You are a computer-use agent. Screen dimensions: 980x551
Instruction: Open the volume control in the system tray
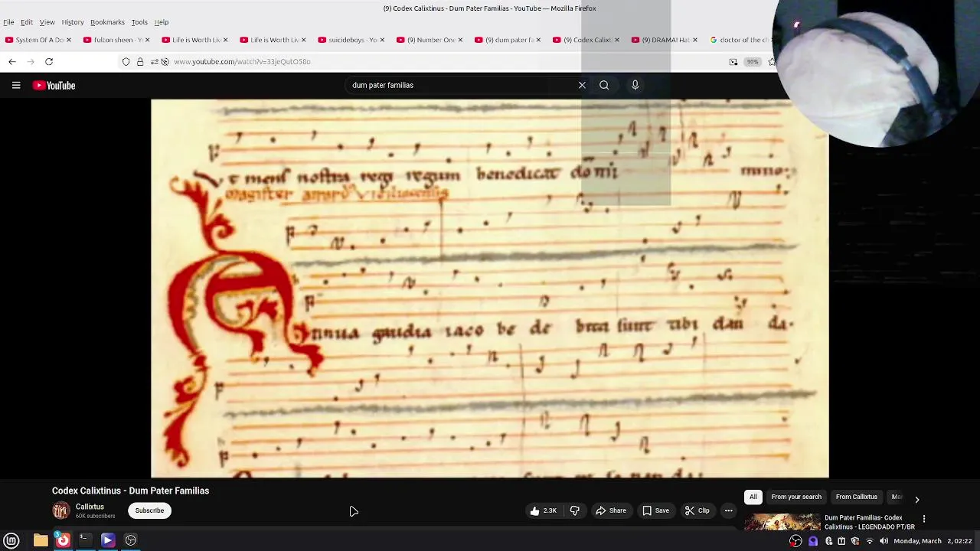(x=884, y=541)
